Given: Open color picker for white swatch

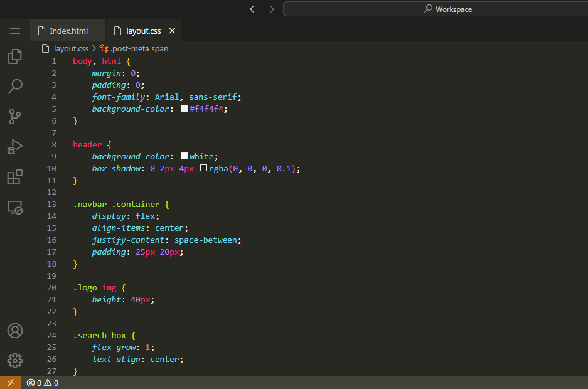Looking at the screenshot, I should 184,156.
